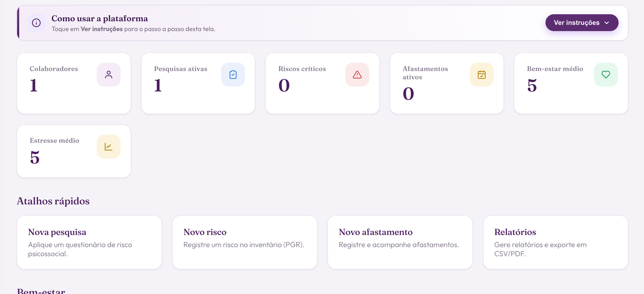
Task: Open the Novo risco shortcut card
Action: pyautogui.click(x=245, y=242)
